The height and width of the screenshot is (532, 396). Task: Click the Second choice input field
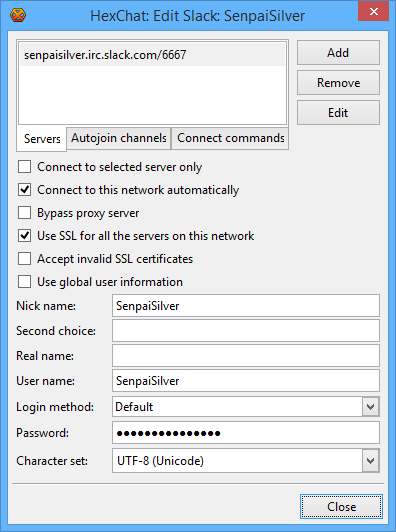coord(246,330)
